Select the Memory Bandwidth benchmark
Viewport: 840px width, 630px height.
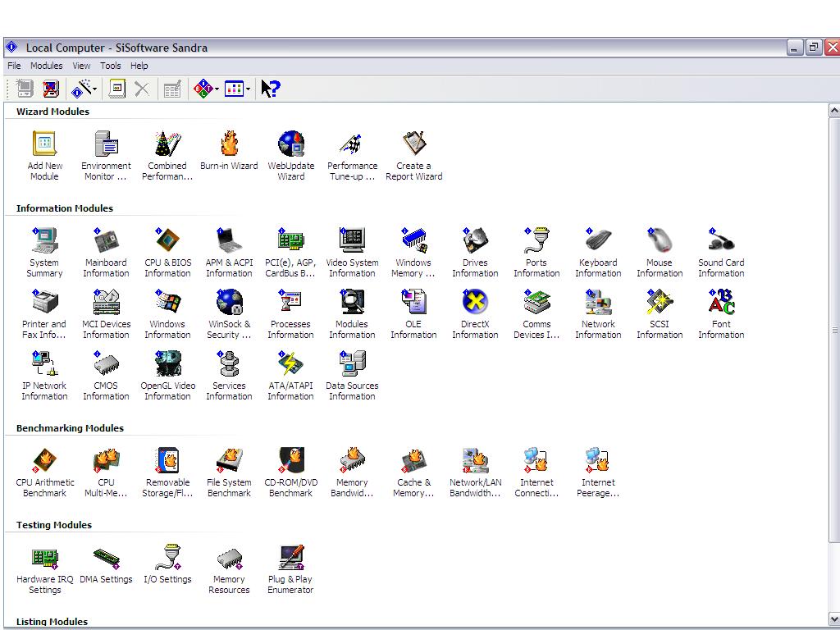pos(352,472)
